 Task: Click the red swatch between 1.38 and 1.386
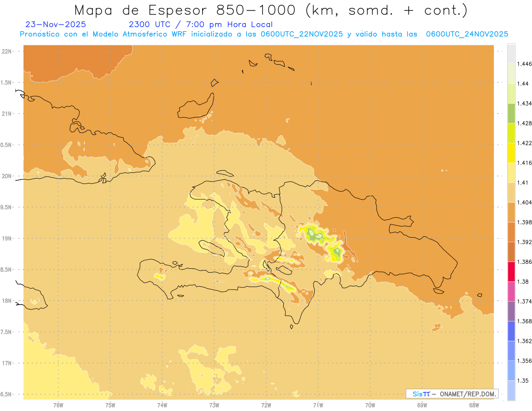pos(511,272)
